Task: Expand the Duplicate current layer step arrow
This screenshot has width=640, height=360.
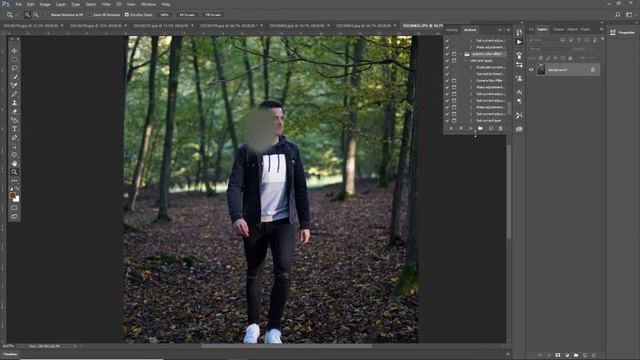Action: click(471, 67)
